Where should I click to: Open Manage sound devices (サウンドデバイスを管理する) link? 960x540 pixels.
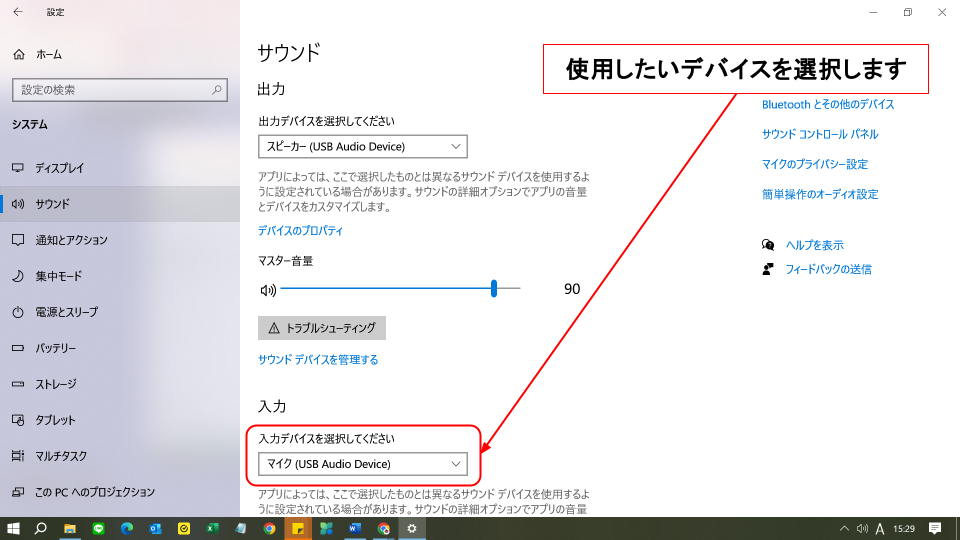click(318, 360)
